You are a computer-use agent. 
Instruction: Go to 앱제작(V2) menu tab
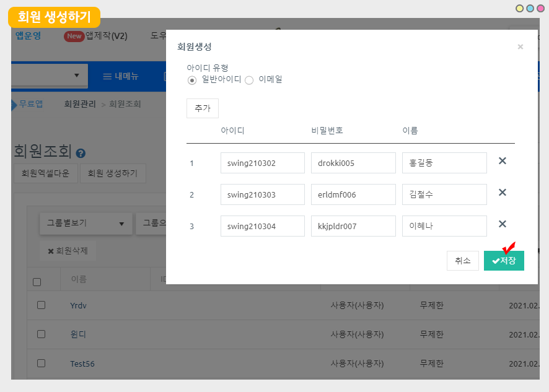pos(96,36)
